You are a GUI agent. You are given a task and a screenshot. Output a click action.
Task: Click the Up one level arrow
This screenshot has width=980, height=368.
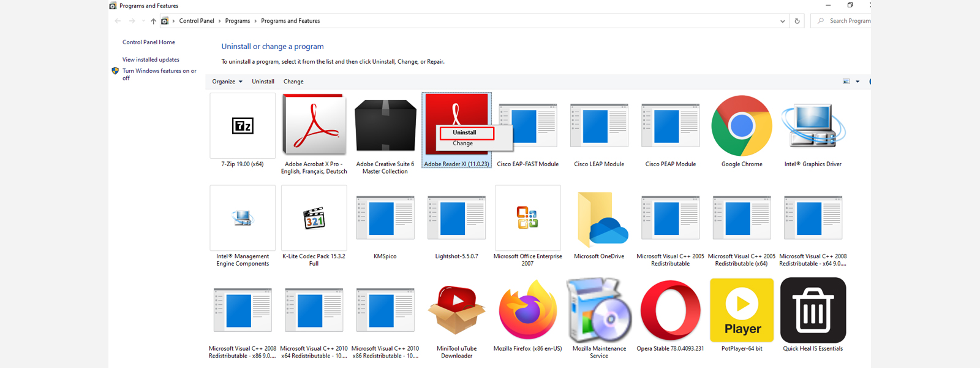click(x=153, y=21)
